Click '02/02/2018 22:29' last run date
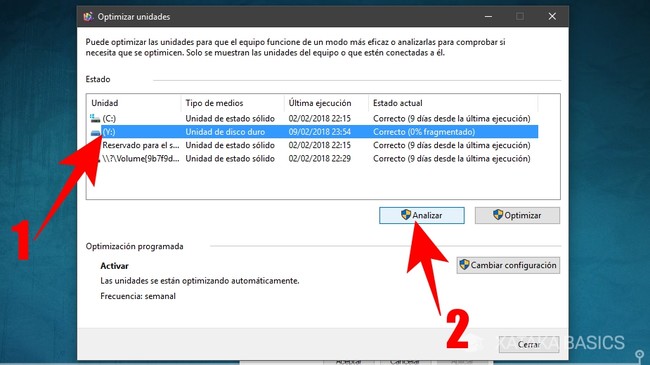The image size is (650, 365). point(320,158)
